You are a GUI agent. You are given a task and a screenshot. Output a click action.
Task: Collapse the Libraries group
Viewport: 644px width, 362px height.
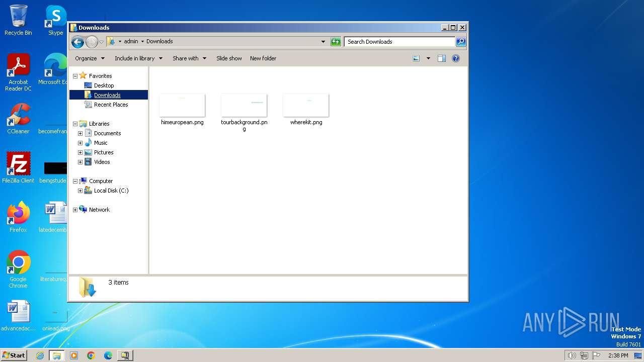click(75, 124)
